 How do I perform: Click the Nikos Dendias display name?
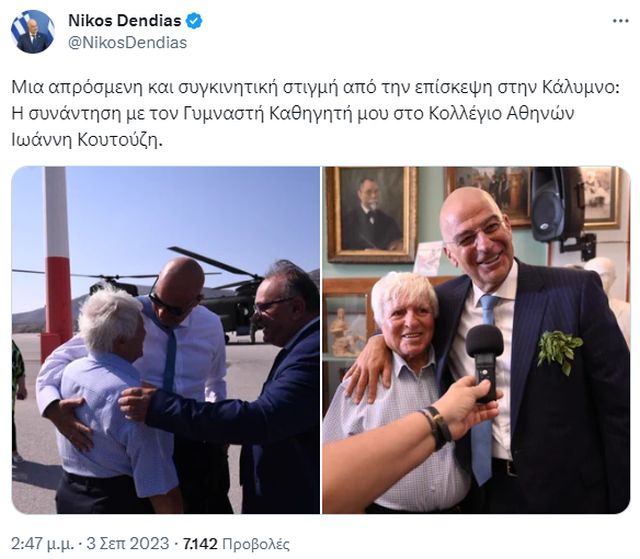click(x=124, y=21)
